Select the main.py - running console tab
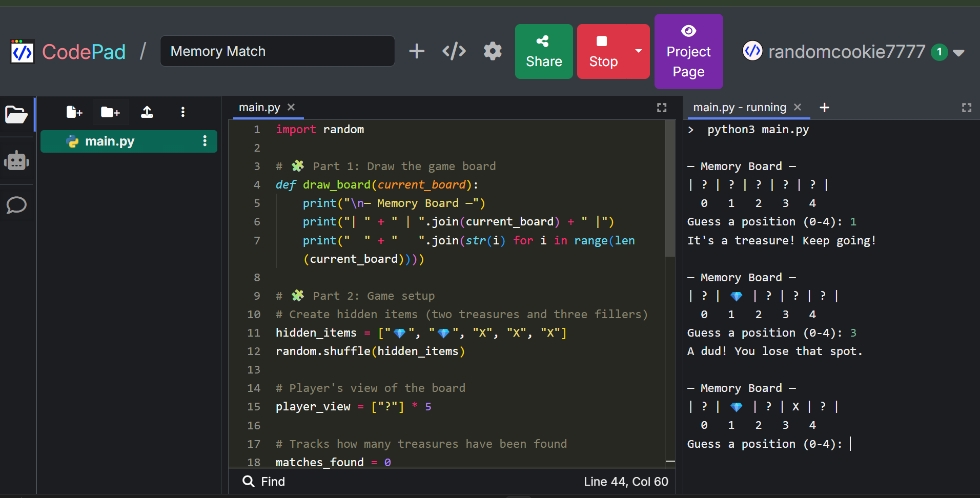The height and width of the screenshot is (498, 980). click(739, 108)
